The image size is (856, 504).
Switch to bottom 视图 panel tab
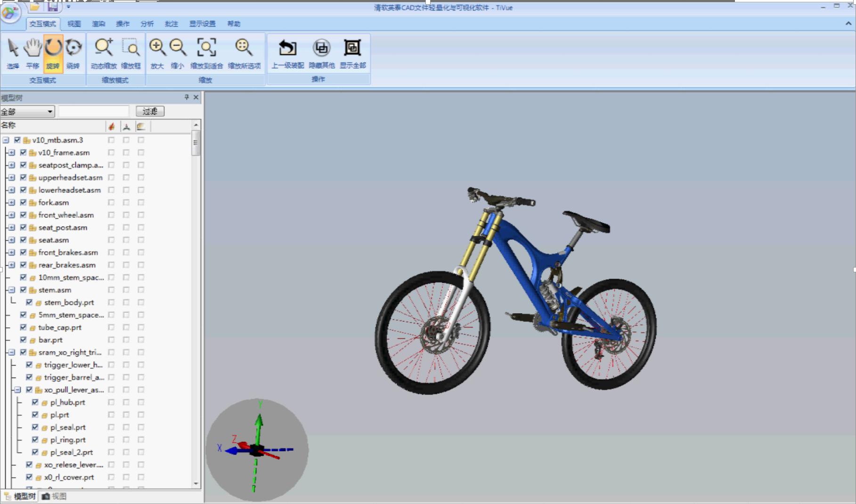(55, 496)
